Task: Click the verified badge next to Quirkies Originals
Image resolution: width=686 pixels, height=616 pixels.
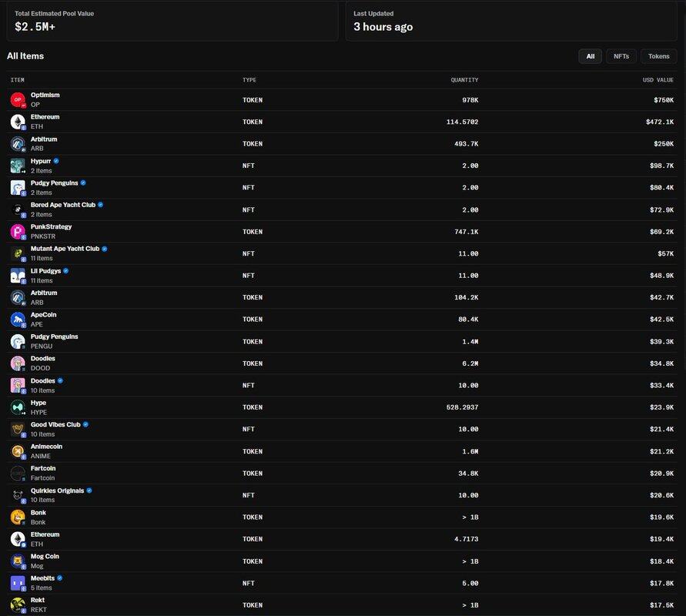Action: click(x=89, y=490)
